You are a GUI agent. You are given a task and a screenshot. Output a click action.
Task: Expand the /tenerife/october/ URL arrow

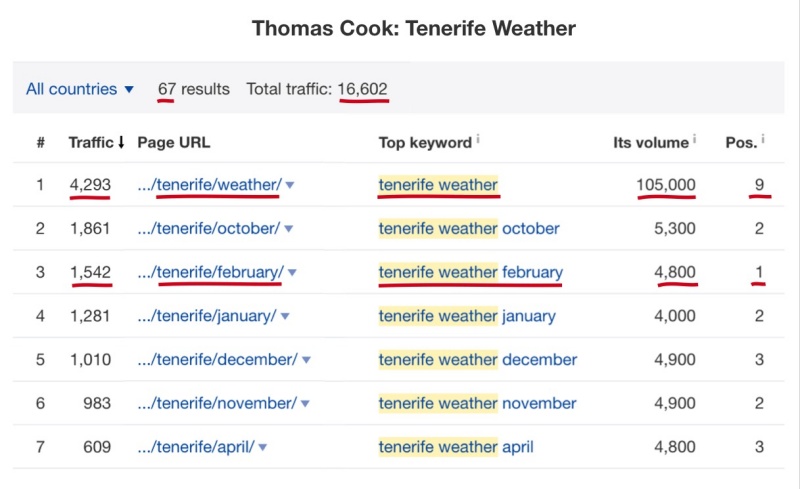coord(288,229)
